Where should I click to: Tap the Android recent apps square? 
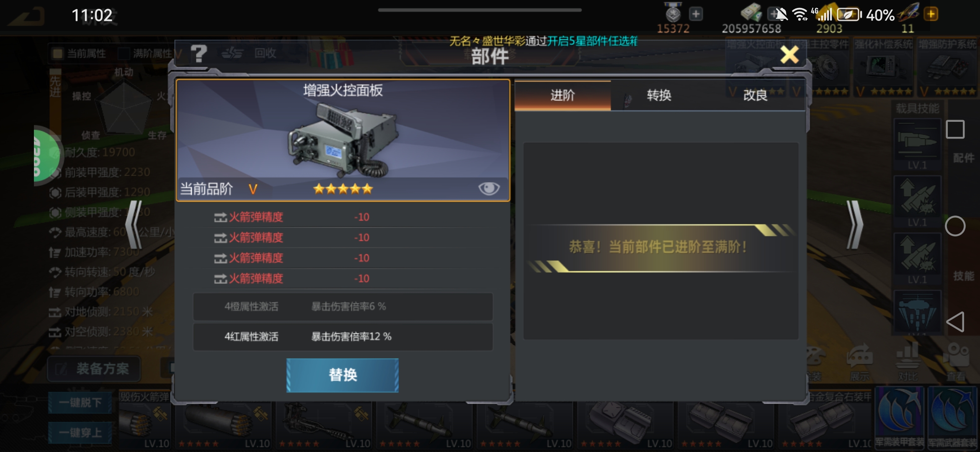coord(955,129)
